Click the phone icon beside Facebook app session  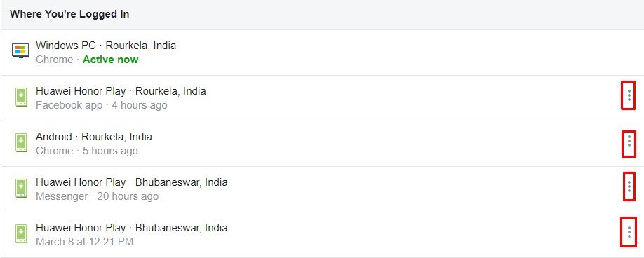click(21, 97)
